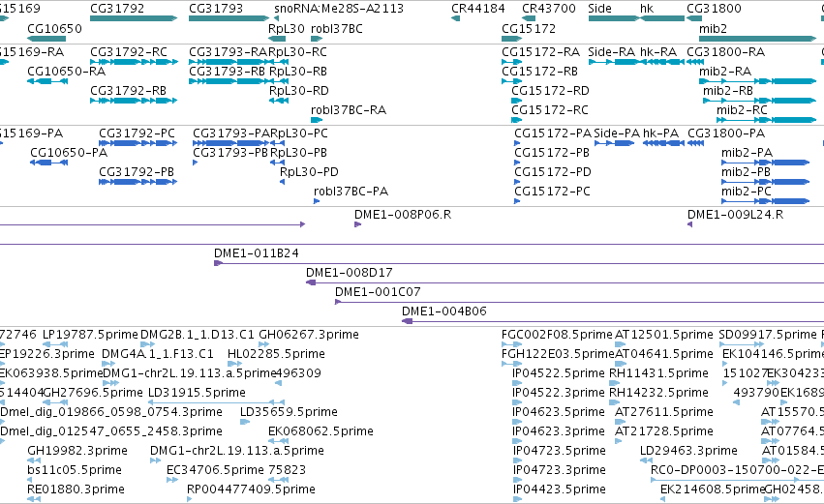Click the CR43700 gene label
The image size is (824, 504).
pyautogui.click(x=549, y=9)
